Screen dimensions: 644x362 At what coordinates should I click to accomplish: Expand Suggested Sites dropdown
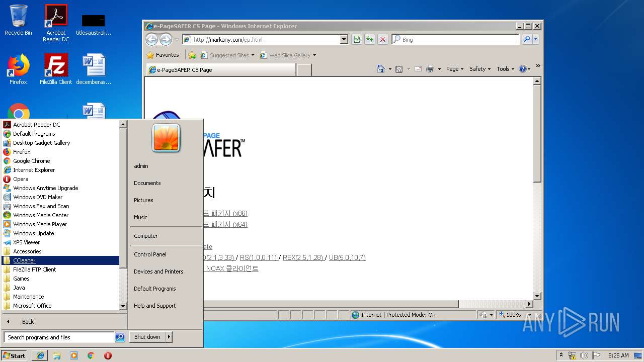253,55
